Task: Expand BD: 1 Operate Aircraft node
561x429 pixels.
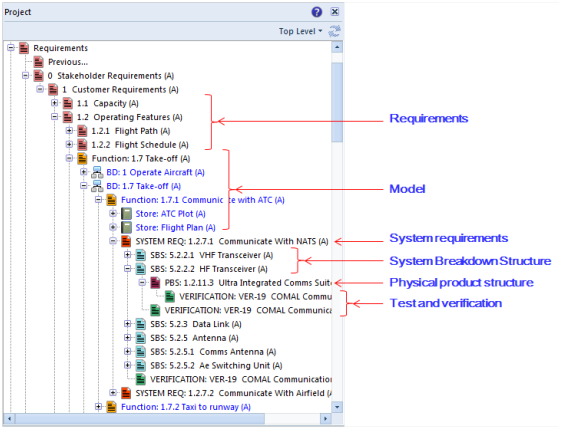Action: tap(84, 172)
